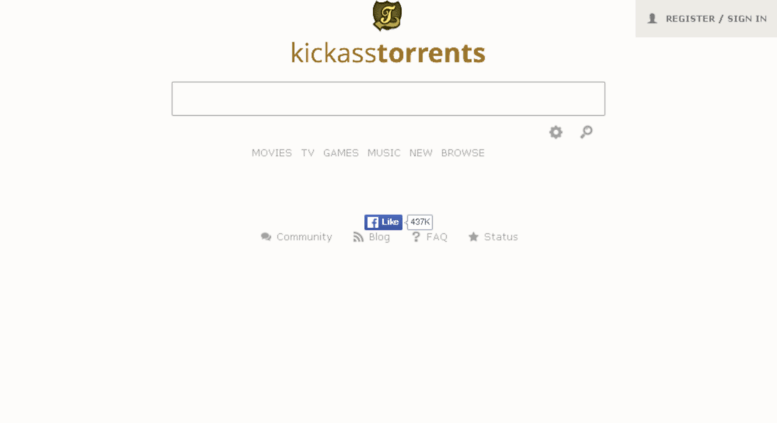Click the Status star icon
Image resolution: width=777 pixels, height=423 pixels.
(473, 237)
